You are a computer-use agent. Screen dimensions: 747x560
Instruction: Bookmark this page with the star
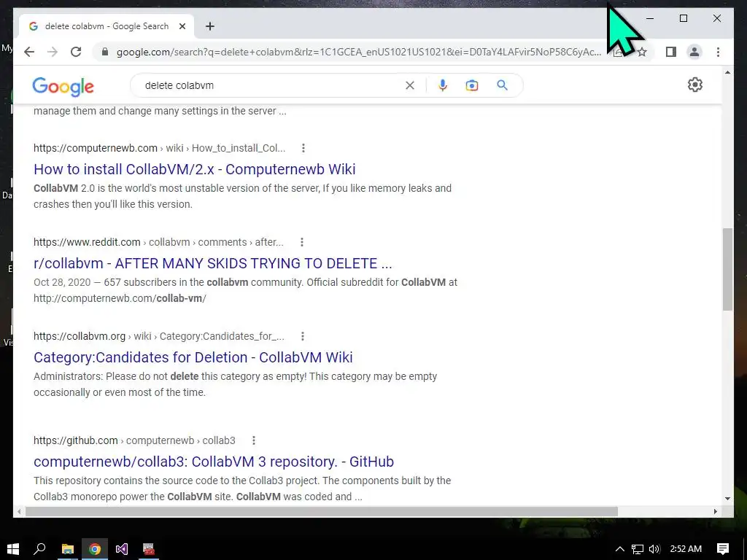[642, 52]
